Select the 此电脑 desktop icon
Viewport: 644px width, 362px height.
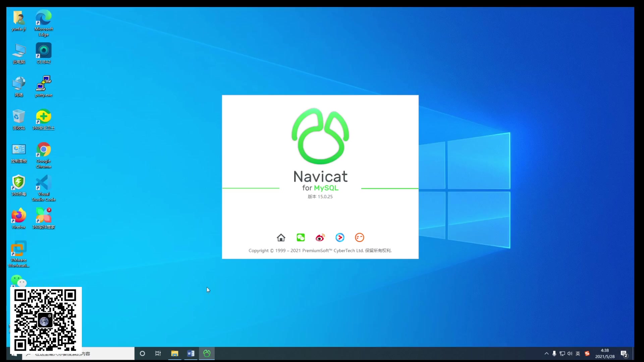coord(19,54)
